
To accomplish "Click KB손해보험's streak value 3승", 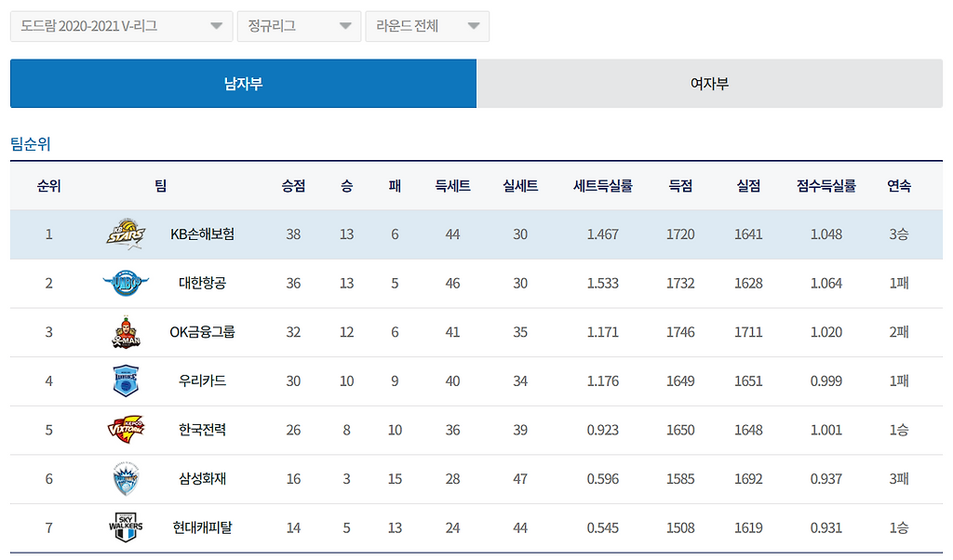I will pyautogui.click(x=899, y=234).
